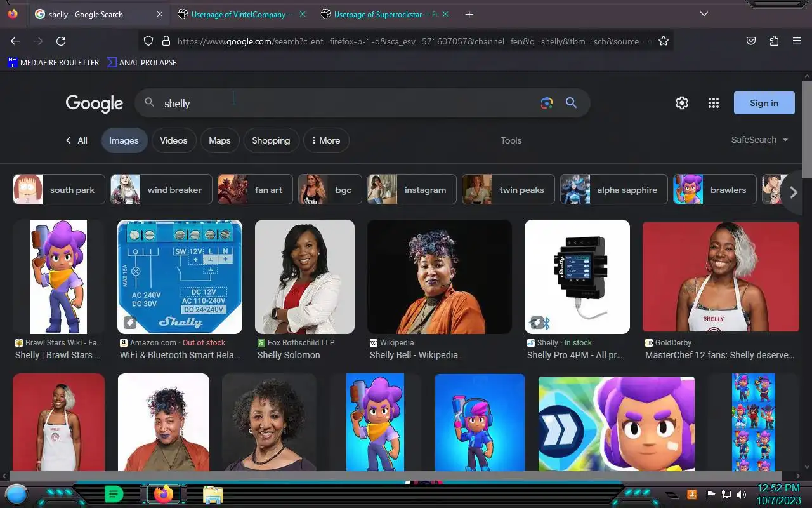
Task: Bookmark this page with star icon
Action: (x=664, y=41)
